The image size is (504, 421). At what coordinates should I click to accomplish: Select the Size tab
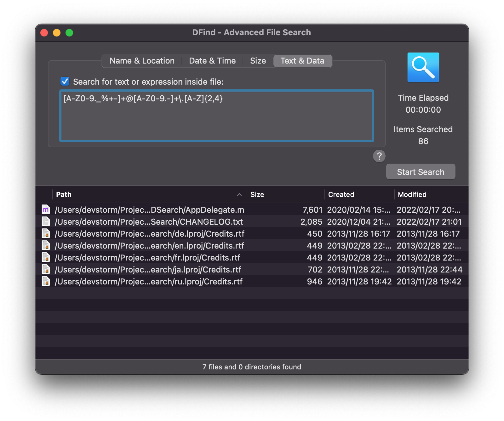pos(258,61)
